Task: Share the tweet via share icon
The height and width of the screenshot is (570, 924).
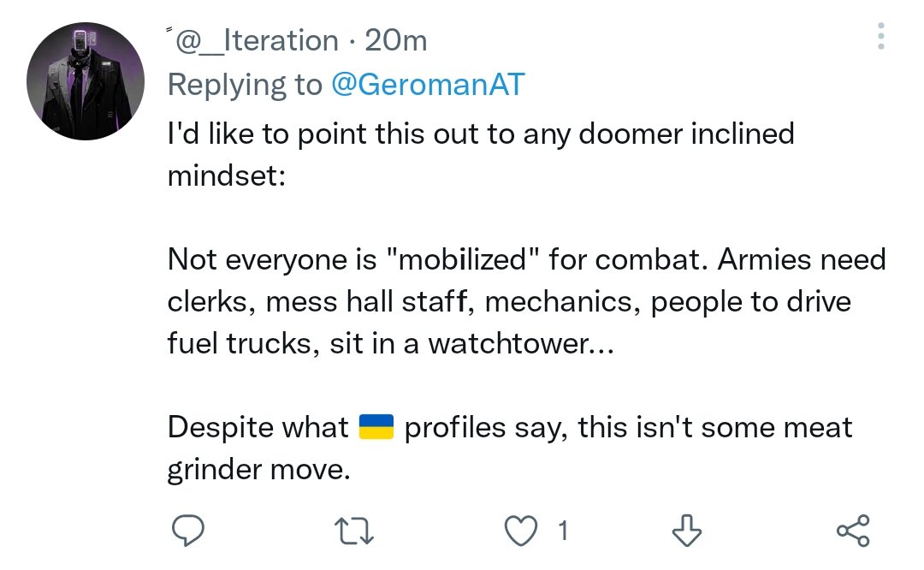Action: click(852, 531)
